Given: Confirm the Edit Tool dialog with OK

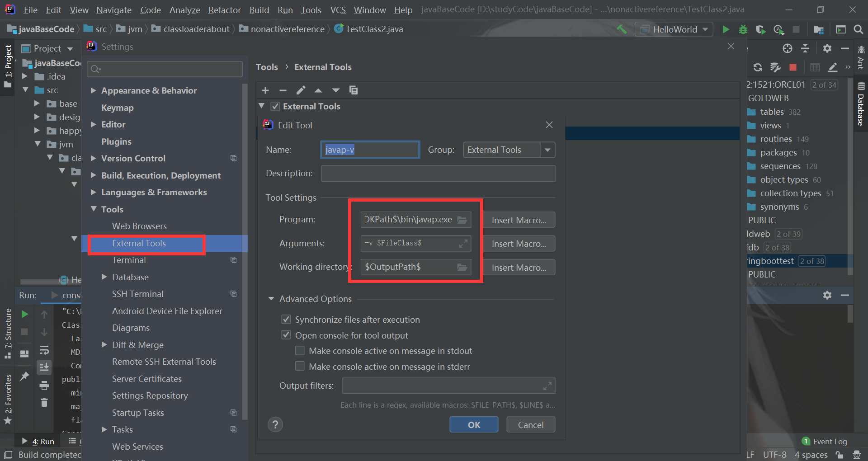Looking at the screenshot, I should click(x=474, y=425).
